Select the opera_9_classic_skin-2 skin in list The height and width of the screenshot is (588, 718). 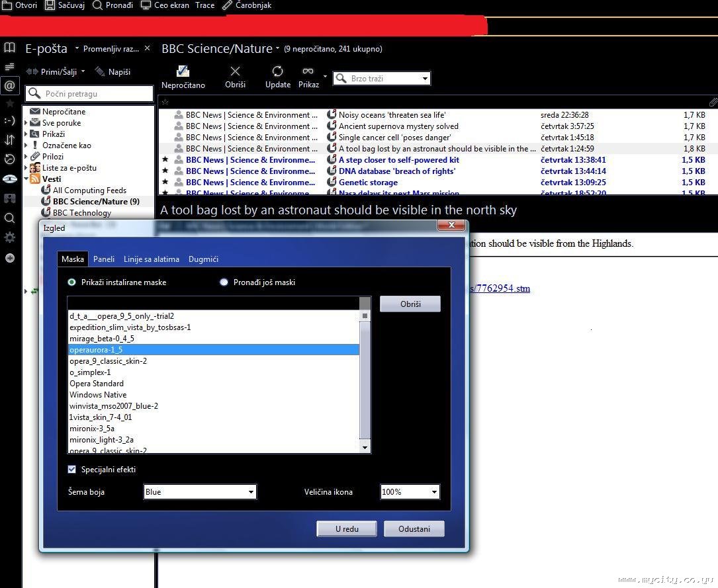(109, 361)
